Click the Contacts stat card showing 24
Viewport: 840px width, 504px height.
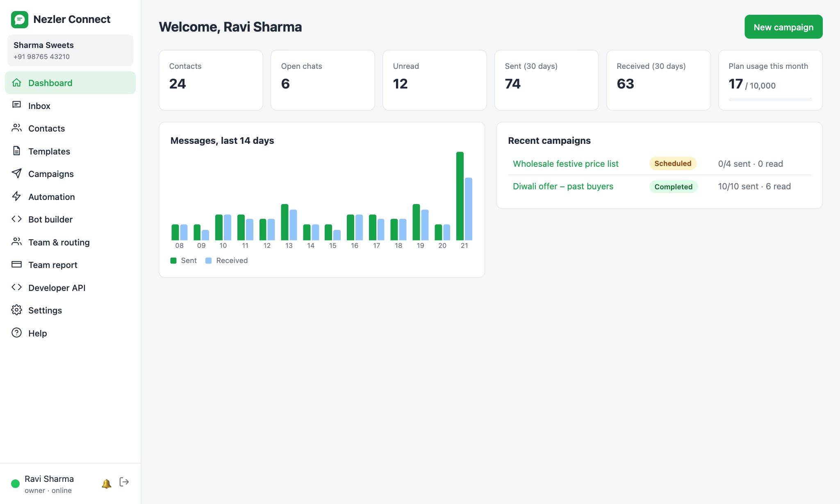pyautogui.click(x=211, y=80)
